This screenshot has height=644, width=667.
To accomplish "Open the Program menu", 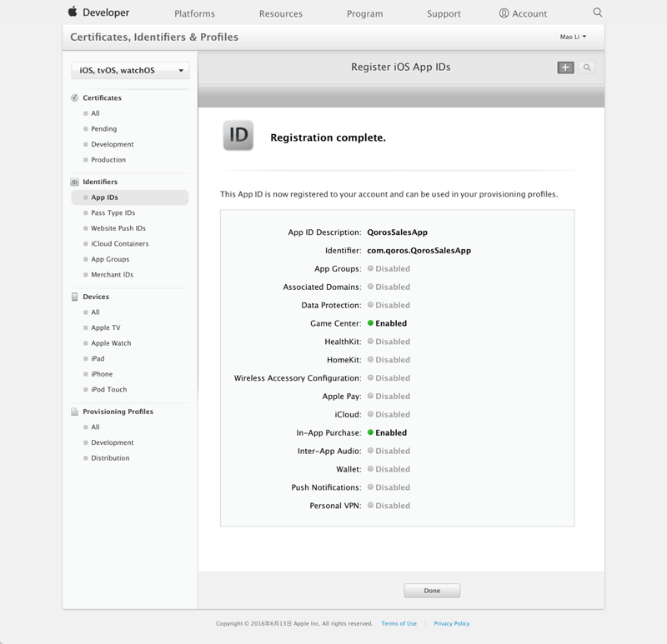I will click(364, 13).
